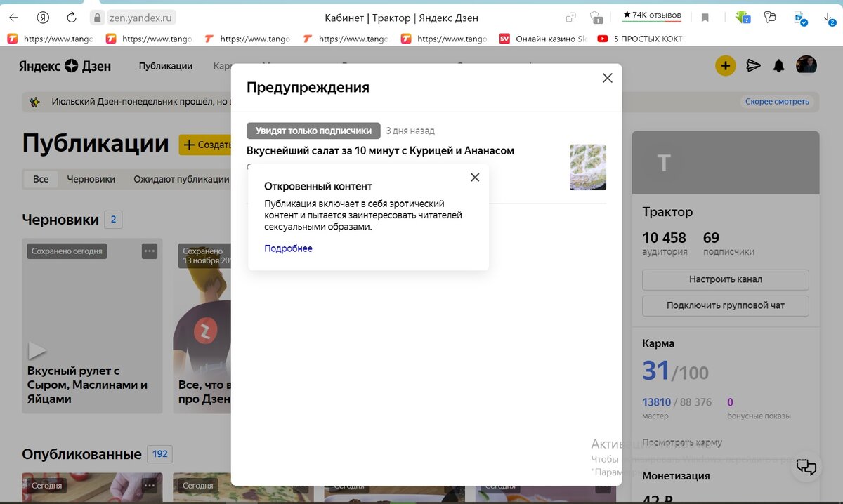This screenshot has height=504, width=843.
Task: Open the support chat bubble icon
Action: (806, 467)
